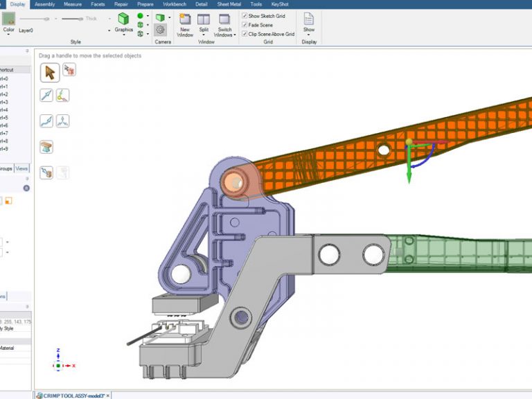
Task: Click the Camera view cube icon
Action: click(x=160, y=17)
